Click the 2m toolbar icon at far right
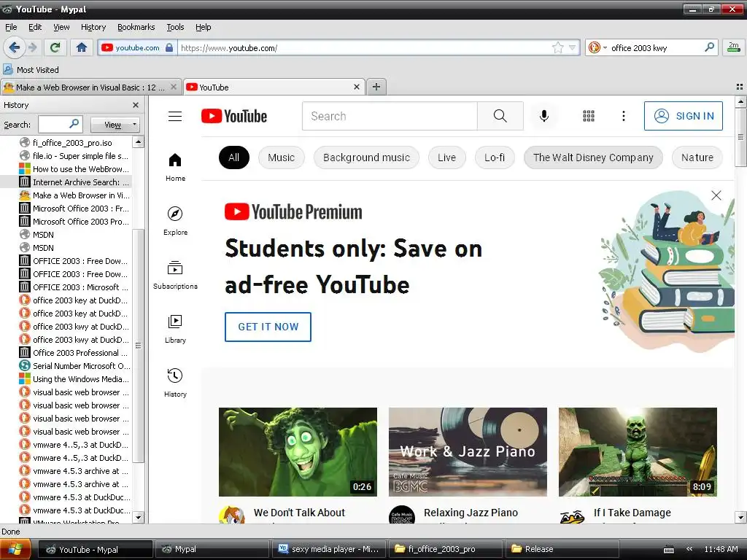Screen dimensions: 747x560 click(x=733, y=47)
